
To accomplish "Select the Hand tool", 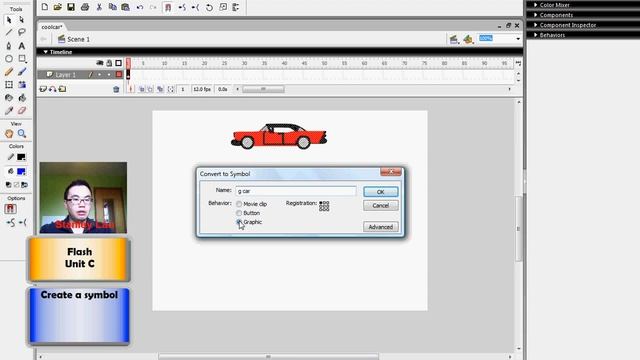I will tap(9, 133).
